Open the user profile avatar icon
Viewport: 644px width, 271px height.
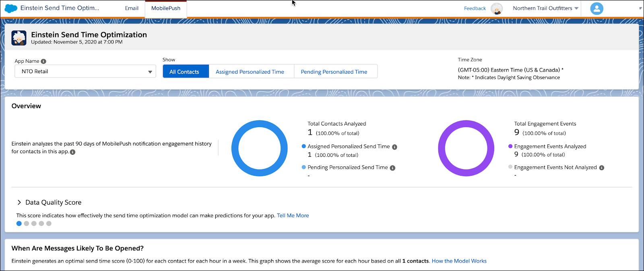pyautogui.click(x=597, y=8)
